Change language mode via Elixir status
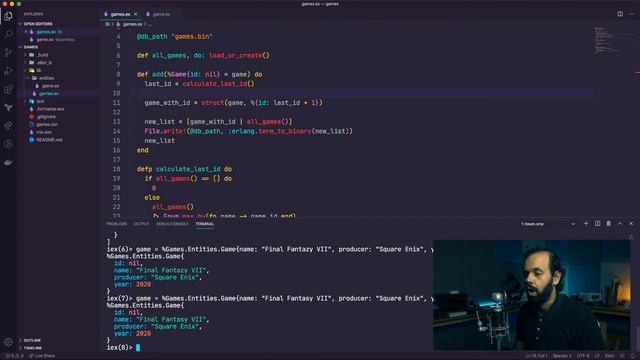The width and height of the screenshot is (640, 360). tap(609, 356)
